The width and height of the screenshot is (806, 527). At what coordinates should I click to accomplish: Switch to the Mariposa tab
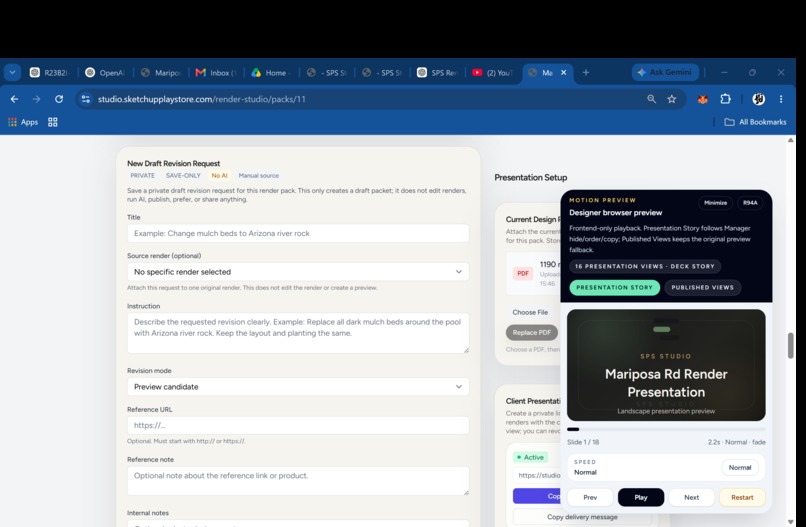pyautogui.click(x=161, y=72)
